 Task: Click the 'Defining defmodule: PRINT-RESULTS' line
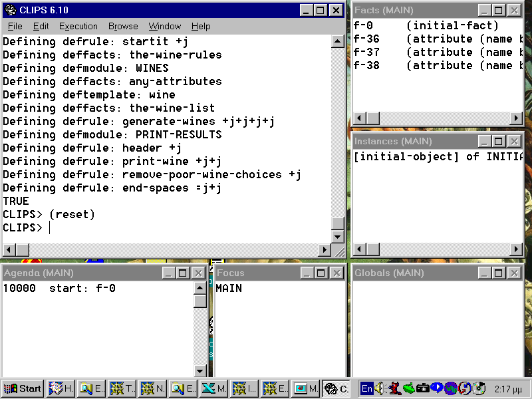[112, 134]
